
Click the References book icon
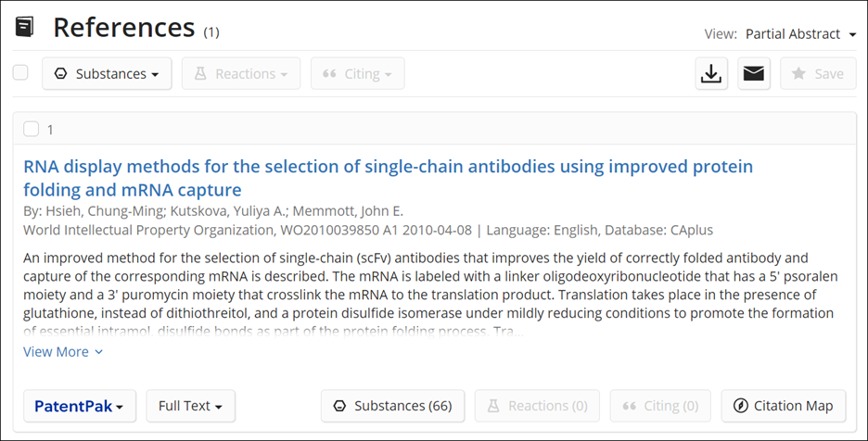pos(24,27)
